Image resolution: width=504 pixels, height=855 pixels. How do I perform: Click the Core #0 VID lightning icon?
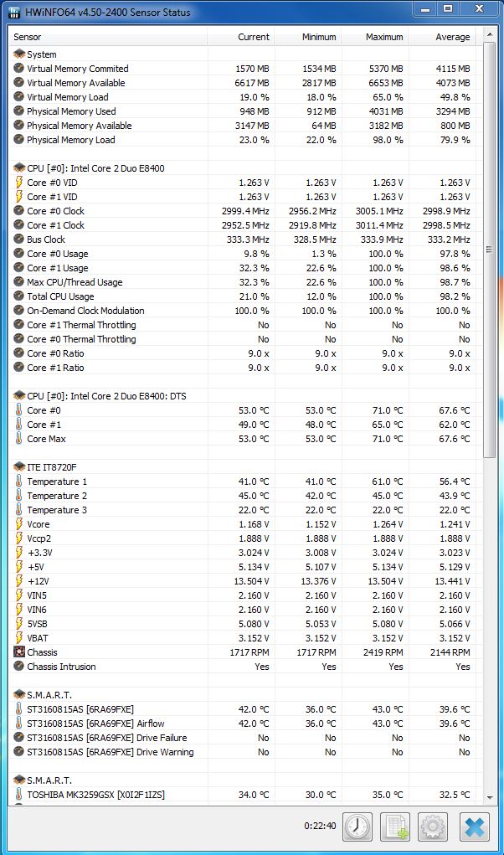[19, 182]
